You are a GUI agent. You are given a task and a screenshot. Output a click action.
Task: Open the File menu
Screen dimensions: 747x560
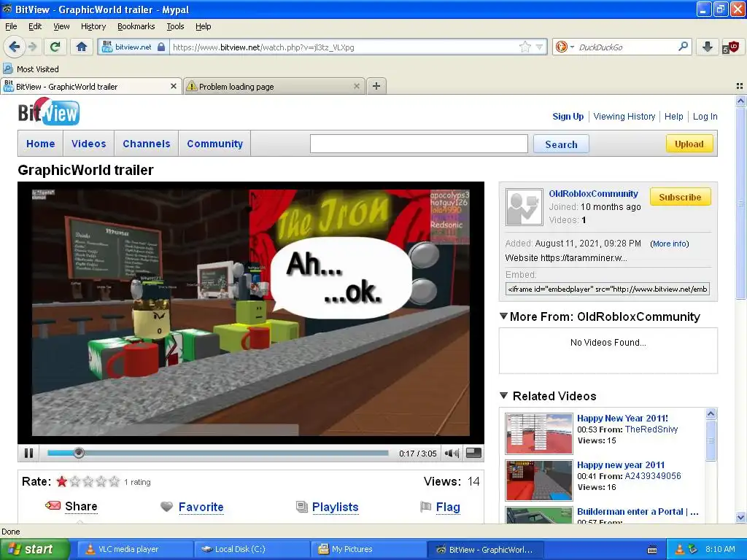11,26
